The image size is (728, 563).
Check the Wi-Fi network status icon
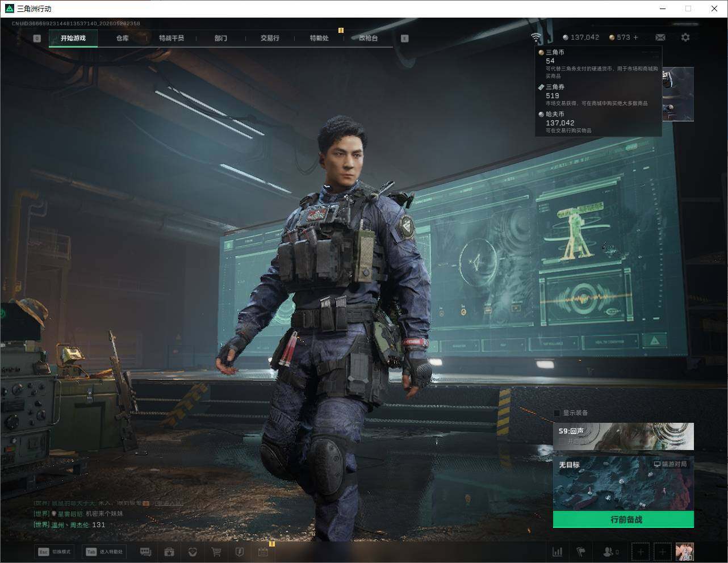click(536, 37)
